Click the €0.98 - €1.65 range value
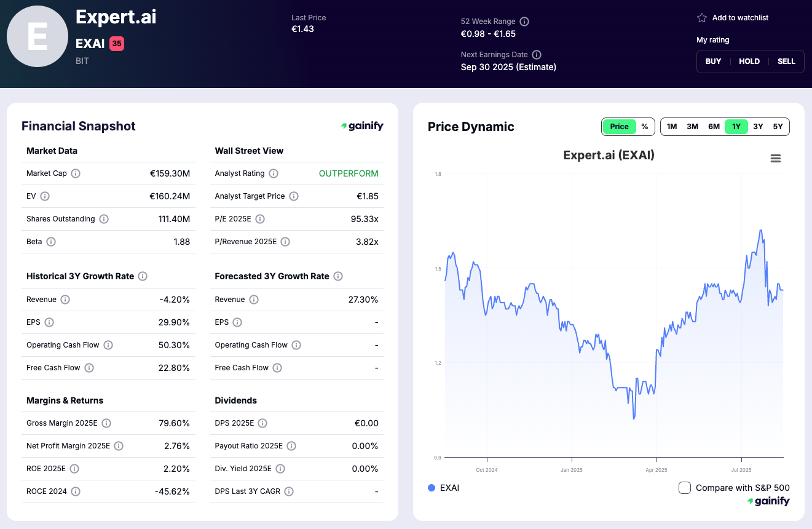This screenshot has height=529, width=812. [488, 34]
